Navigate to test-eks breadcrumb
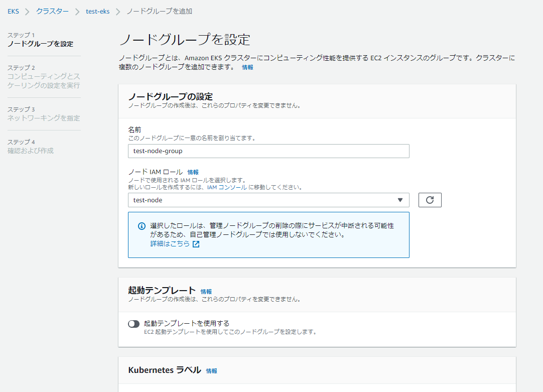The image size is (543, 392). (x=97, y=11)
